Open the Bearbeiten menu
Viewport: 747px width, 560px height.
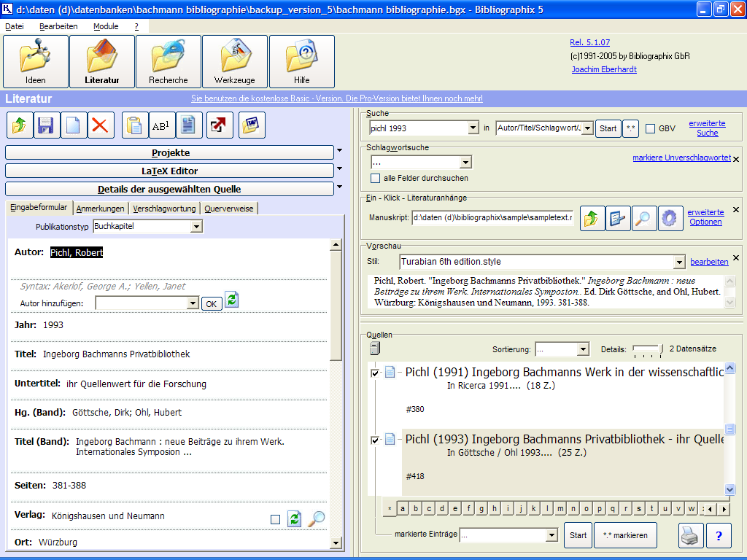click(x=58, y=26)
